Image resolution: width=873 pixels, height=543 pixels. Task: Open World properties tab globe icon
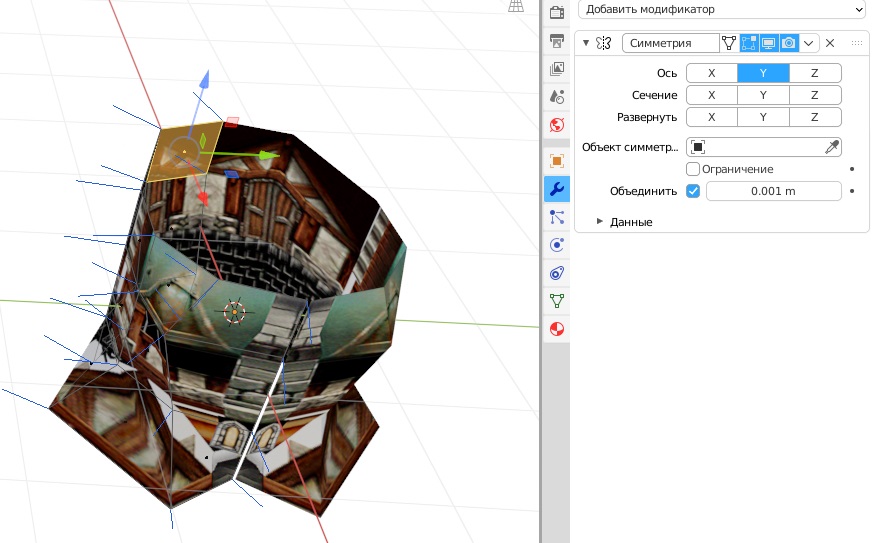click(x=557, y=124)
